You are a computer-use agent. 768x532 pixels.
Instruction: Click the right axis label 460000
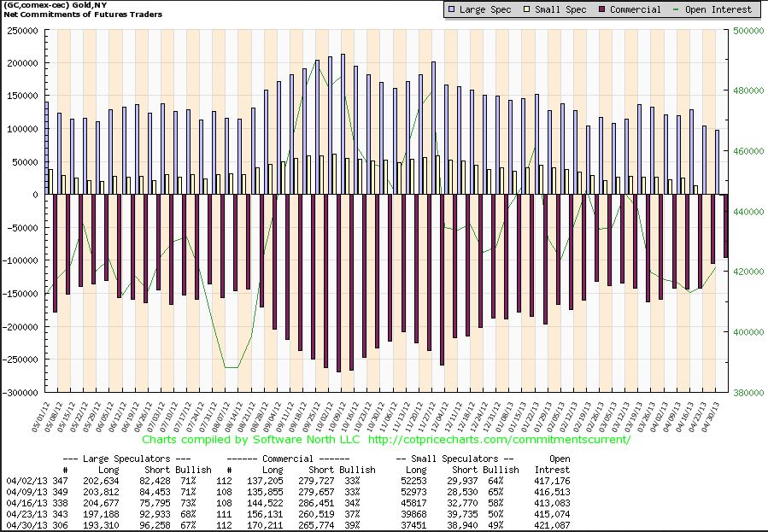click(x=748, y=151)
